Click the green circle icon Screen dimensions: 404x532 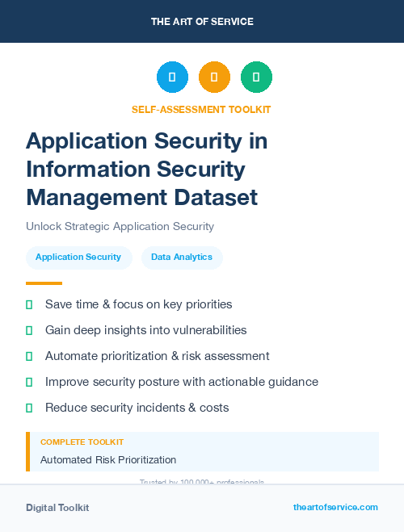pyautogui.click(x=256, y=77)
